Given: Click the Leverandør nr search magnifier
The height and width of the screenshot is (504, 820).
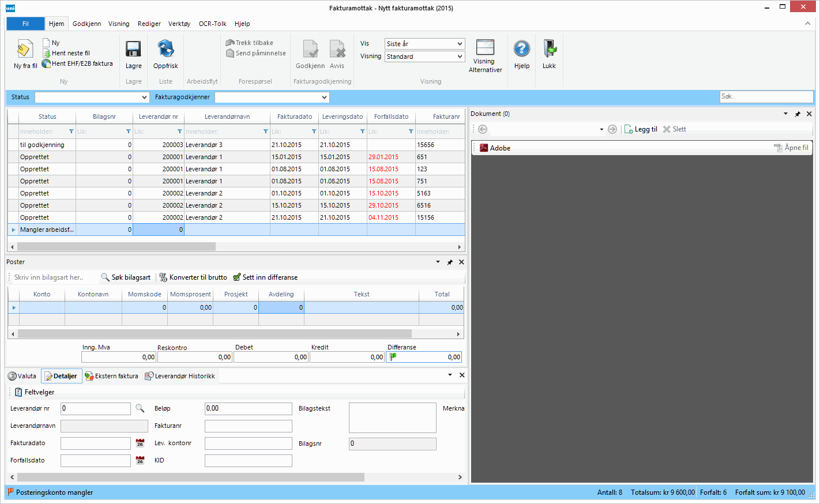Looking at the screenshot, I should click(x=140, y=408).
